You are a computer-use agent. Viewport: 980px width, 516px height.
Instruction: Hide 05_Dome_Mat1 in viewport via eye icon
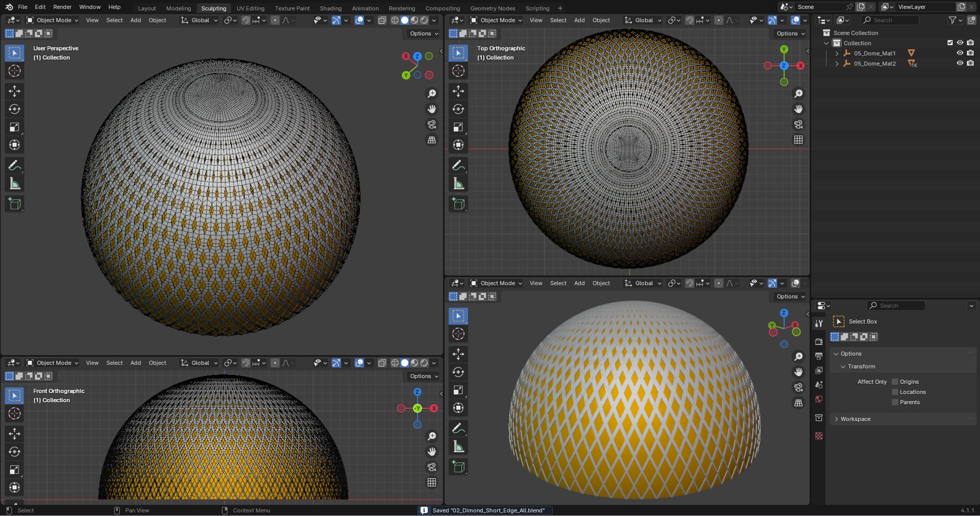click(960, 53)
